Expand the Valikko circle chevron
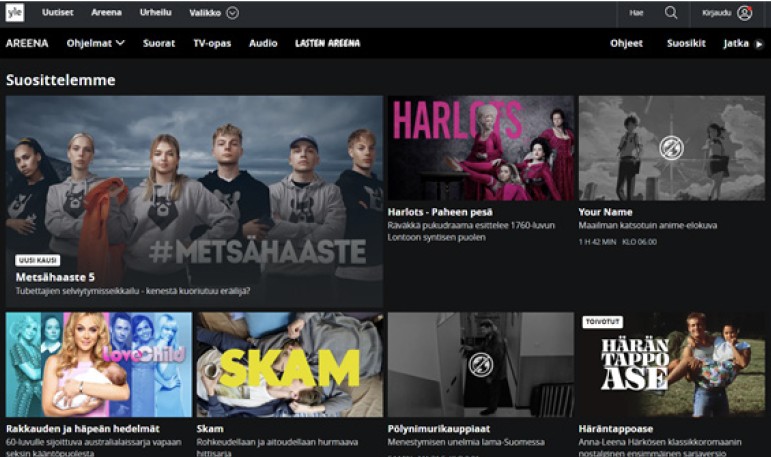 pyautogui.click(x=232, y=13)
